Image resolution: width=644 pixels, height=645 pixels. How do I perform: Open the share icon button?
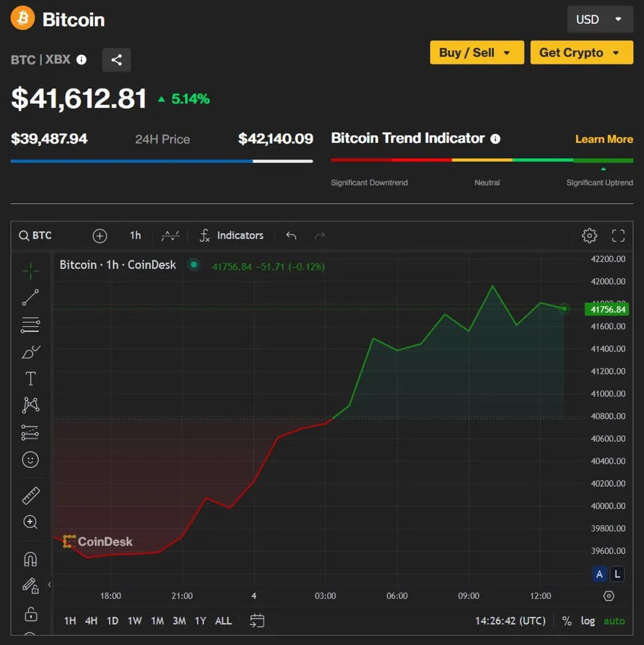(x=116, y=60)
